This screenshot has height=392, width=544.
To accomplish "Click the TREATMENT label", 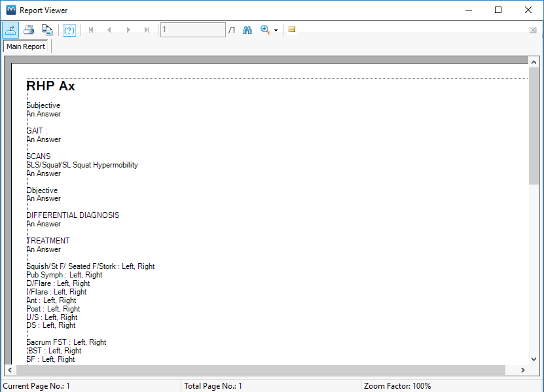I will (48, 241).
